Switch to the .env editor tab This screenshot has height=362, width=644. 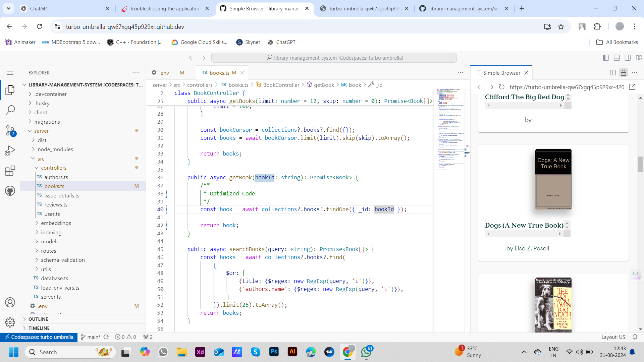164,73
